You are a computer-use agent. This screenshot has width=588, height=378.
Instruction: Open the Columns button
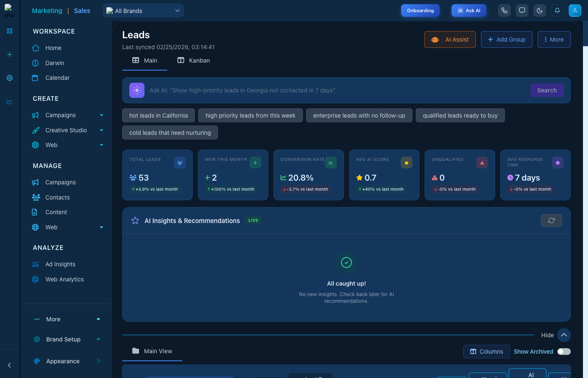click(x=486, y=352)
